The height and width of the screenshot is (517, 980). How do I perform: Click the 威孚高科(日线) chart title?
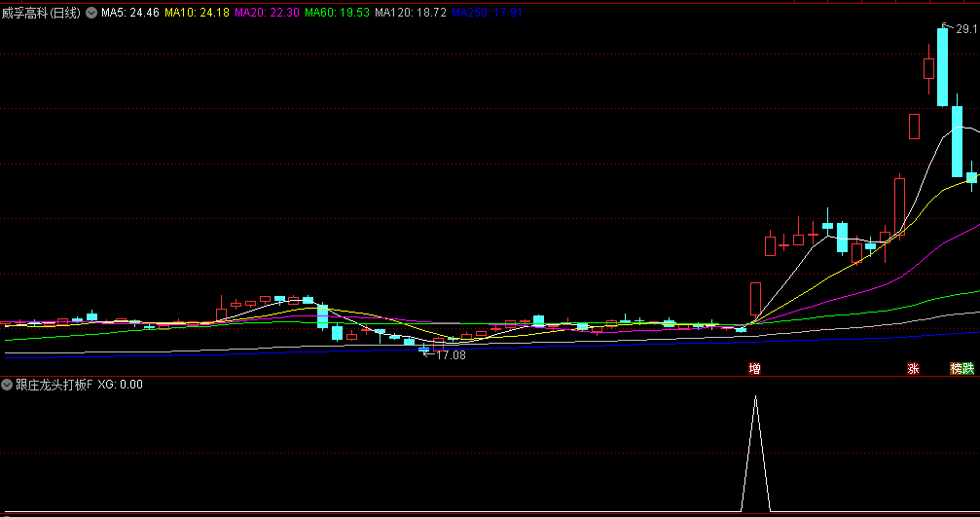[41, 13]
